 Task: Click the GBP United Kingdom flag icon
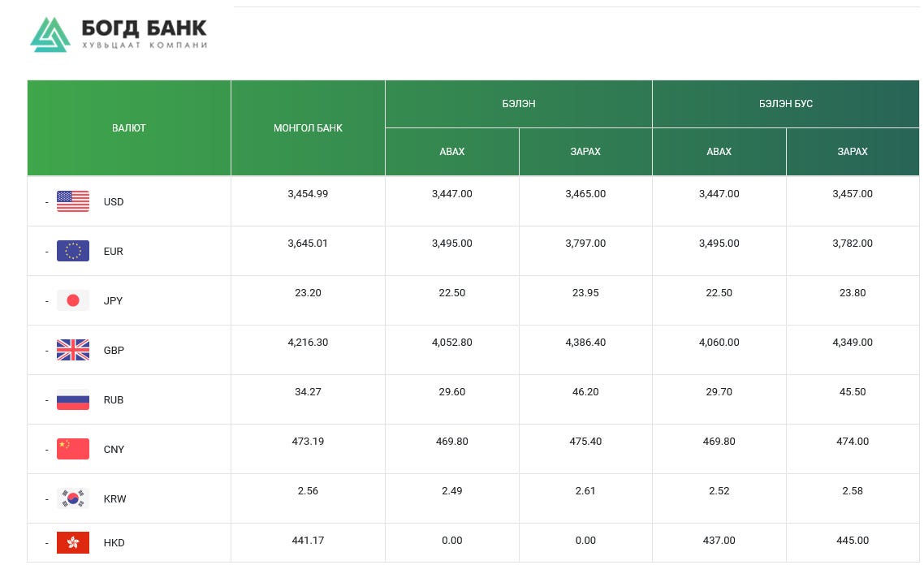[x=73, y=350]
